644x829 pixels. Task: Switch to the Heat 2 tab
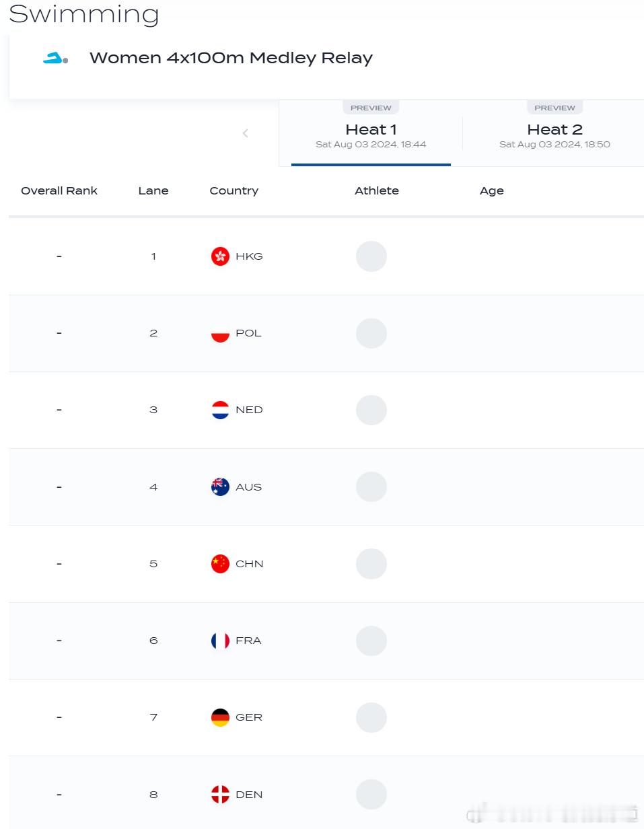[x=554, y=133]
